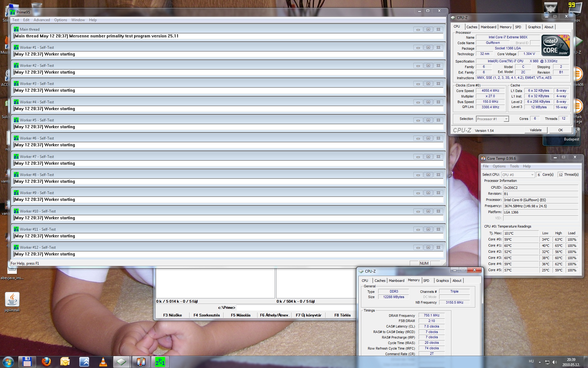The image size is (588, 368).
Task: Click the Worker #5 Self-Test window icon
Action: click(x=16, y=120)
